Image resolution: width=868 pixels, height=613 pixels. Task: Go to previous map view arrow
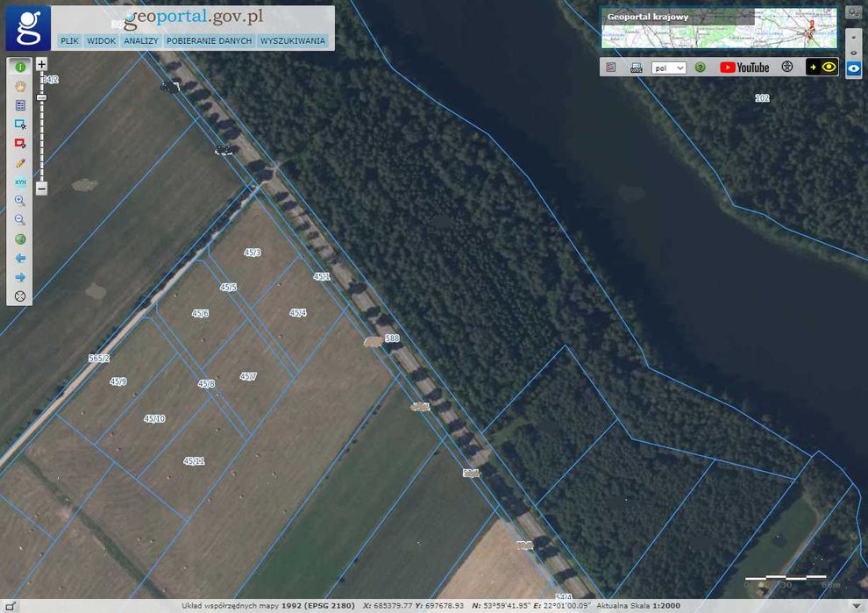pos(20,258)
